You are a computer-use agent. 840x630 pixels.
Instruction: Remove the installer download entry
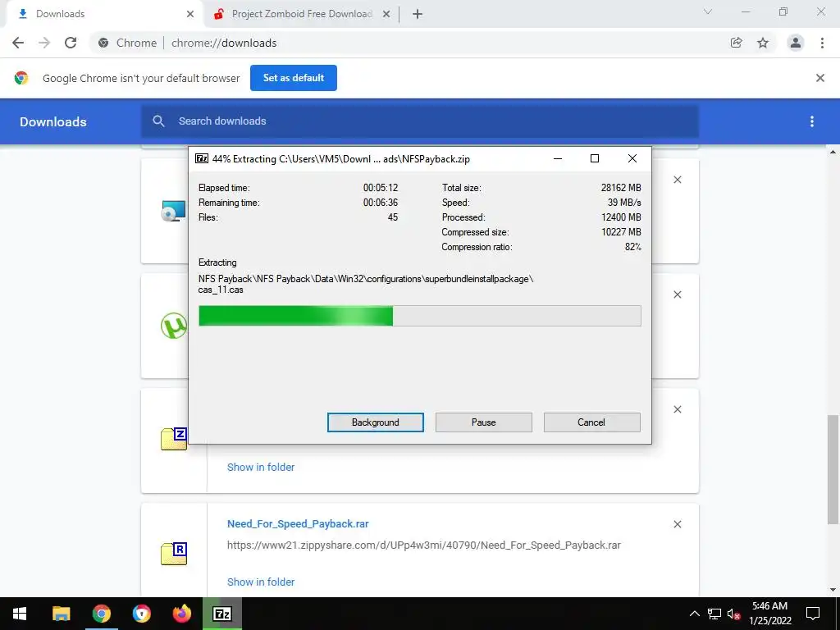[677, 180]
